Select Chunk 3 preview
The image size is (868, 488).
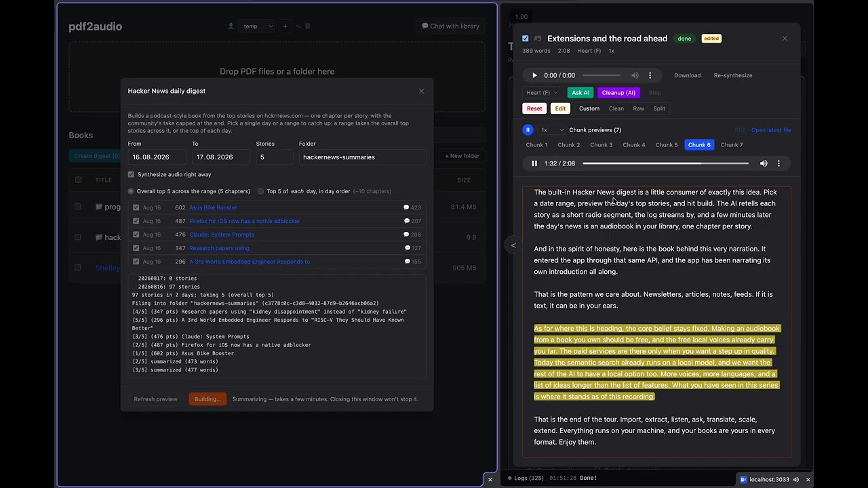click(601, 145)
